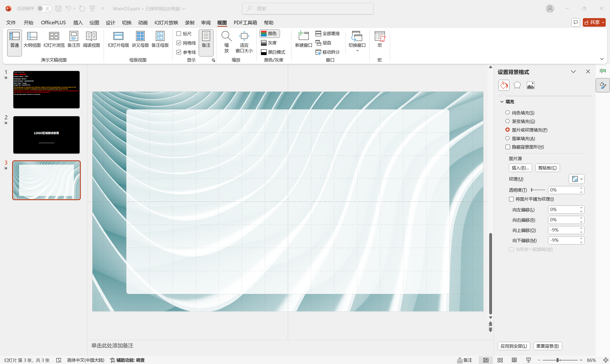
Task: Click Fit to Window icon
Action: 244,36
